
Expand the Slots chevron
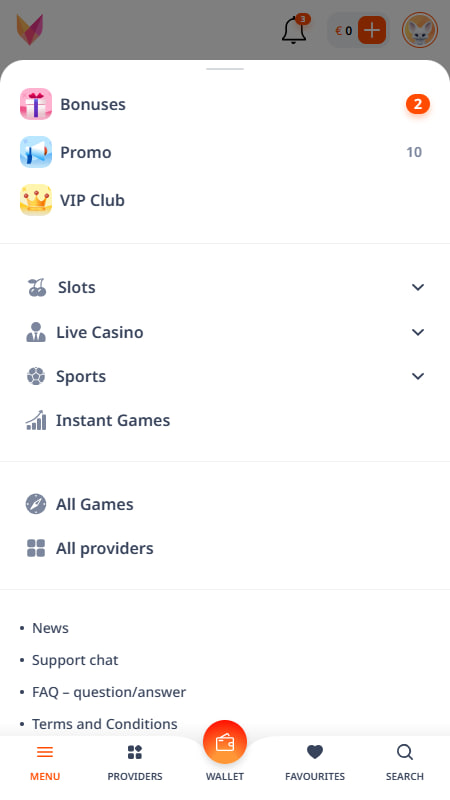point(418,287)
